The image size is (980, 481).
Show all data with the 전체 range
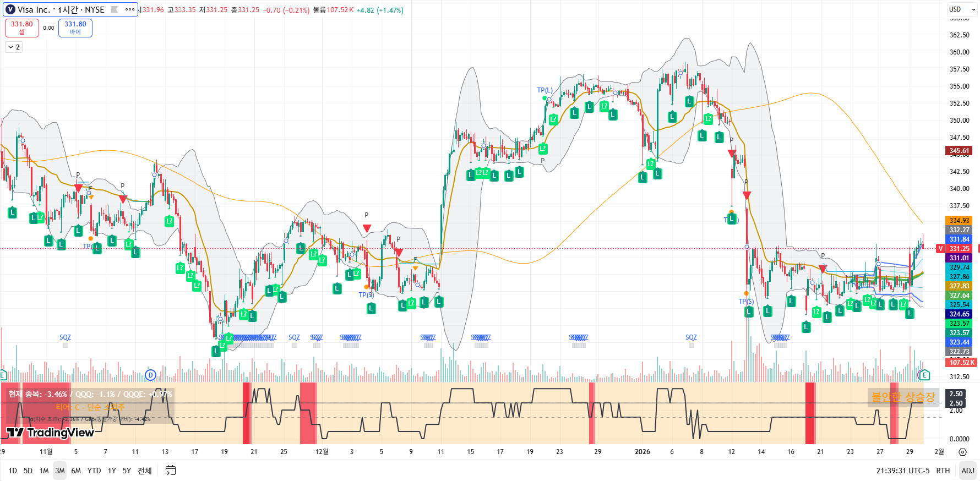click(145, 471)
